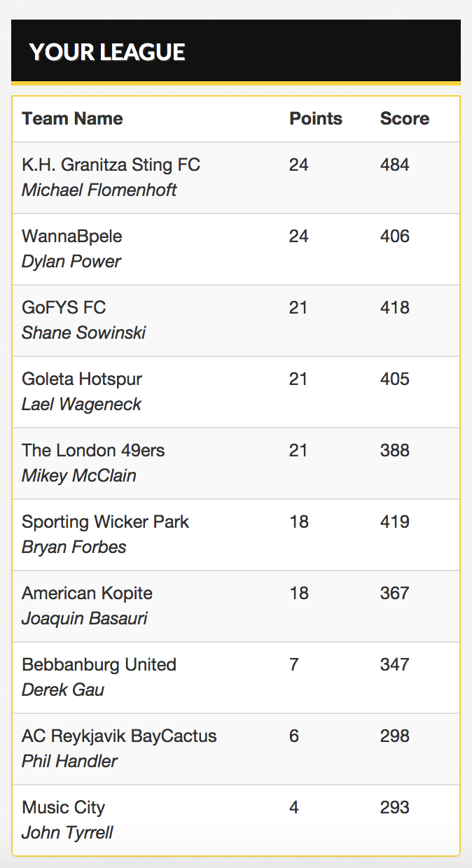Click the Score column header
This screenshot has height=868, width=472.
[405, 119]
